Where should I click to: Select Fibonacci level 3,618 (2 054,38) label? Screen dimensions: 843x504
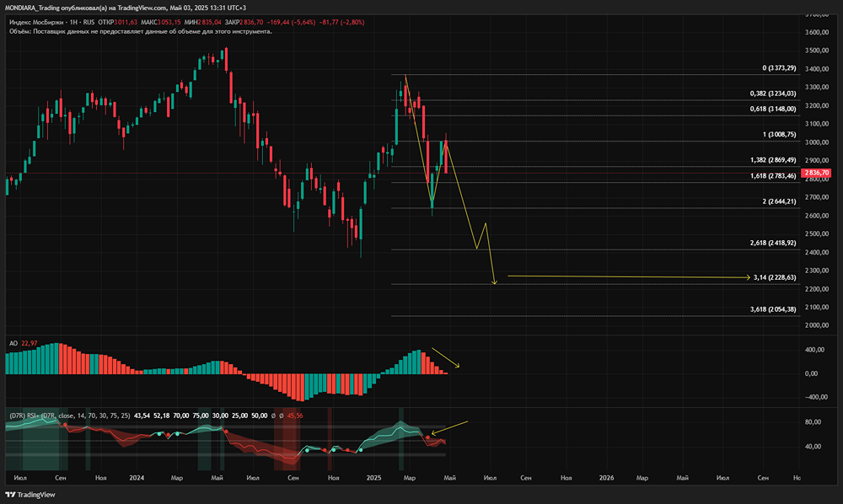pyautogui.click(x=773, y=309)
